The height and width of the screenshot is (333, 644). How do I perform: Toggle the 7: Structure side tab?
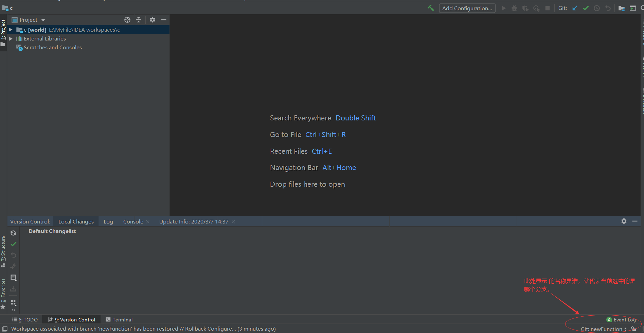tap(3, 252)
